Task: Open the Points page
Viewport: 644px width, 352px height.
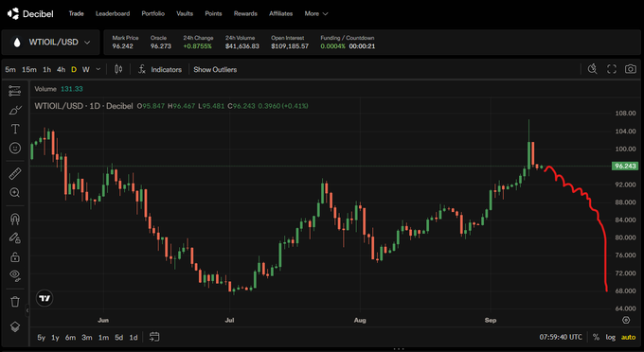Action: click(x=213, y=13)
